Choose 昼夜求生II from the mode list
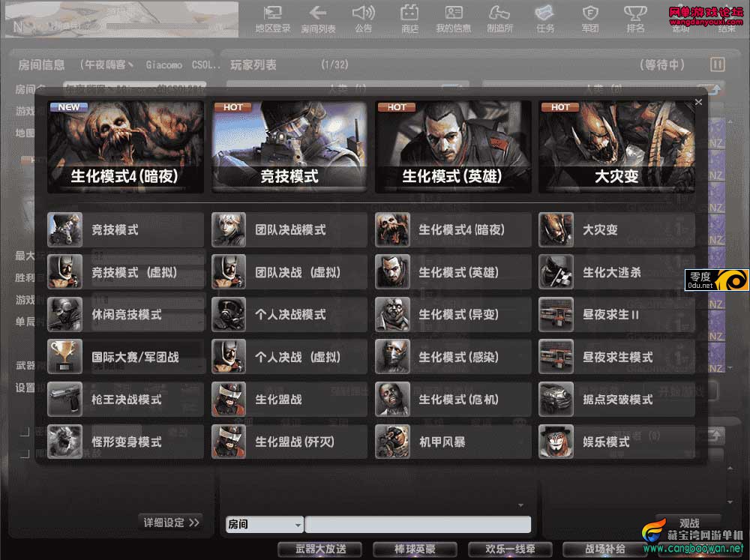The image size is (750, 560). (616, 314)
